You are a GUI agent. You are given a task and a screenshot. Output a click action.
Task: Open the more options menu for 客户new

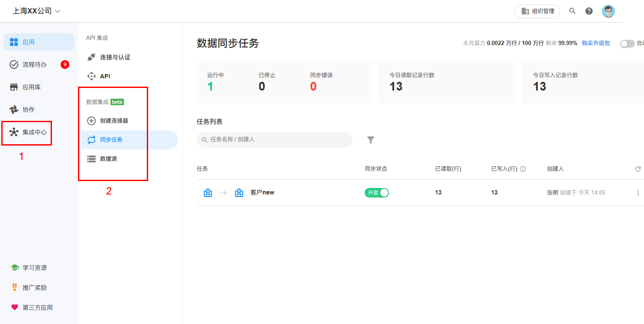pos(638,193)
